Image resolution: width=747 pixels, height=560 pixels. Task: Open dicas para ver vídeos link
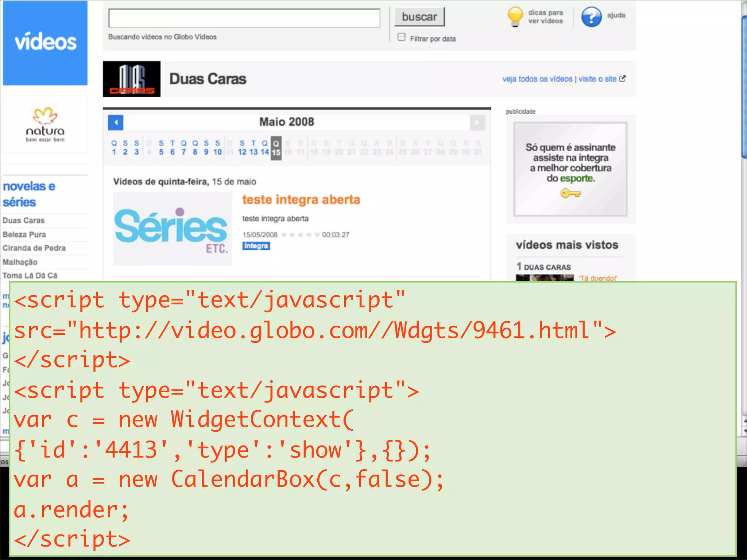(x=545, y=17)
